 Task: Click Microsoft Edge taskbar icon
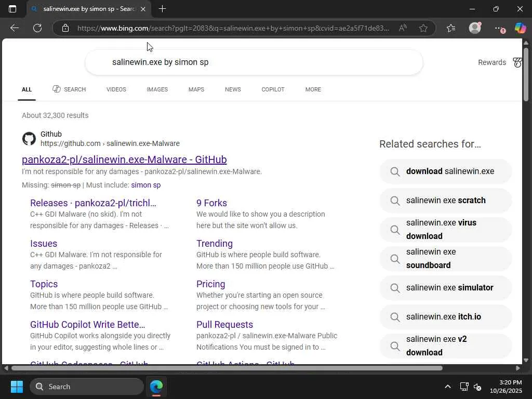coord(156,387)
